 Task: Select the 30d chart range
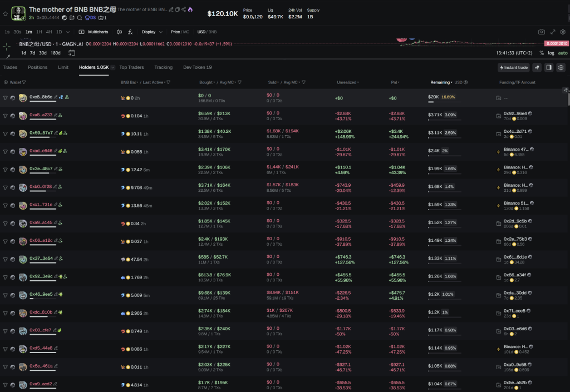pyautogui.click(x=43, y=53)
